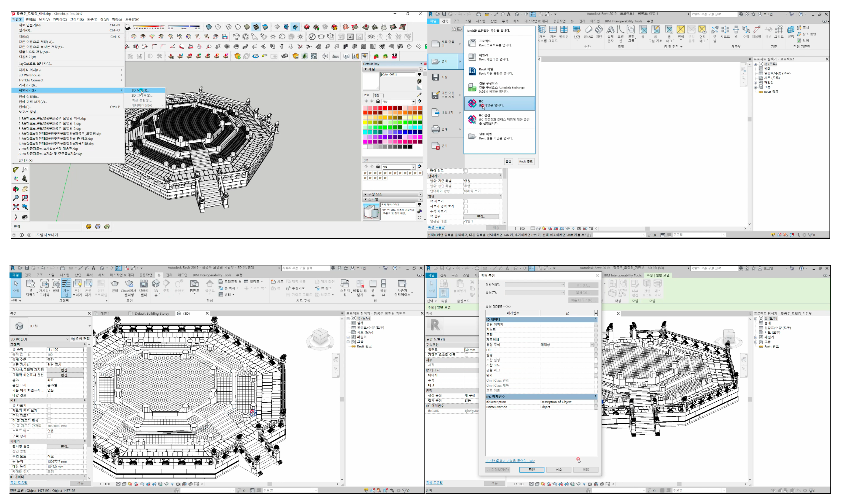842x504 pixels.
Task: Click the material eyedropper sample icon
Action: tap(419, 95)
